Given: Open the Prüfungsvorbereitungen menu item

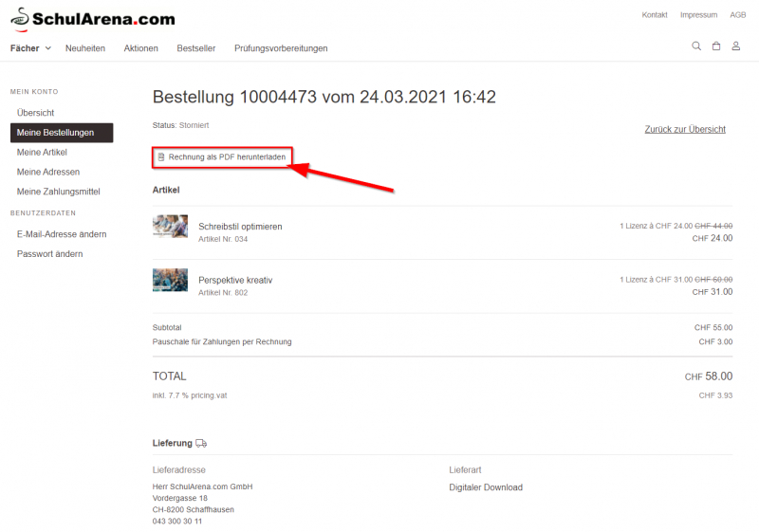Looking at the screenshot, I should [281, 48].
